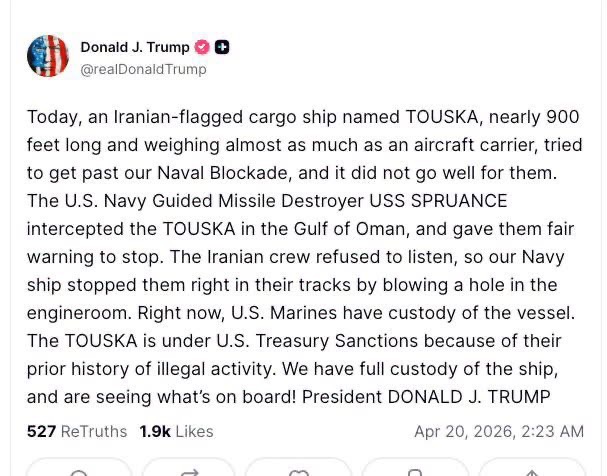Share the post via the upload icon

click(531, 472)
